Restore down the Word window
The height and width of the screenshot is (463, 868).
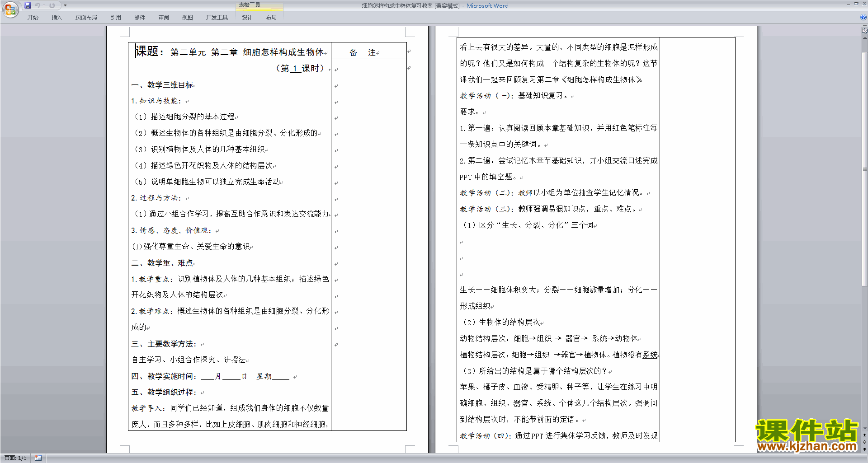click(856, 4)
